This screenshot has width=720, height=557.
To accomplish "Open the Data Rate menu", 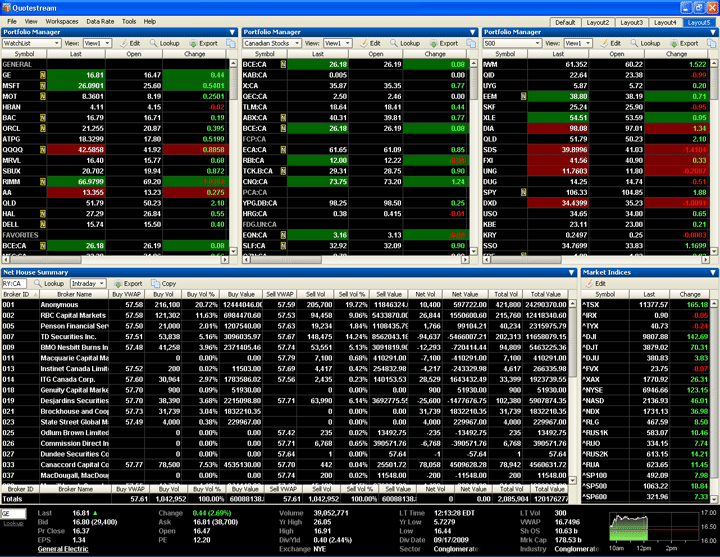I will tap(100, 22).
